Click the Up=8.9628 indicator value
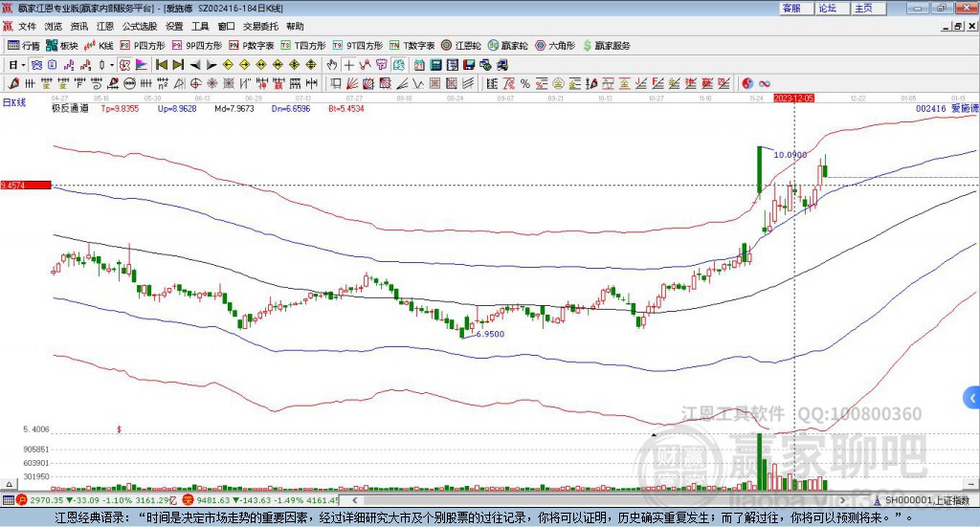Screen dimensions: 980x527 point(177,109)
